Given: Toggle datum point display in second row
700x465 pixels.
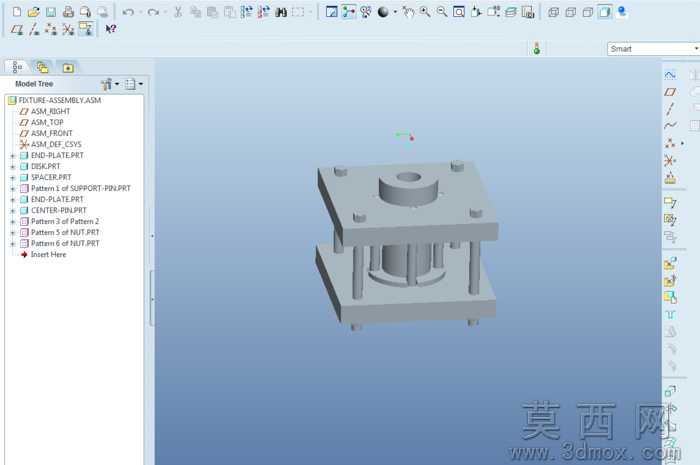Looking at the screenshot, I should pyautogui.click(x=51, y=29).
